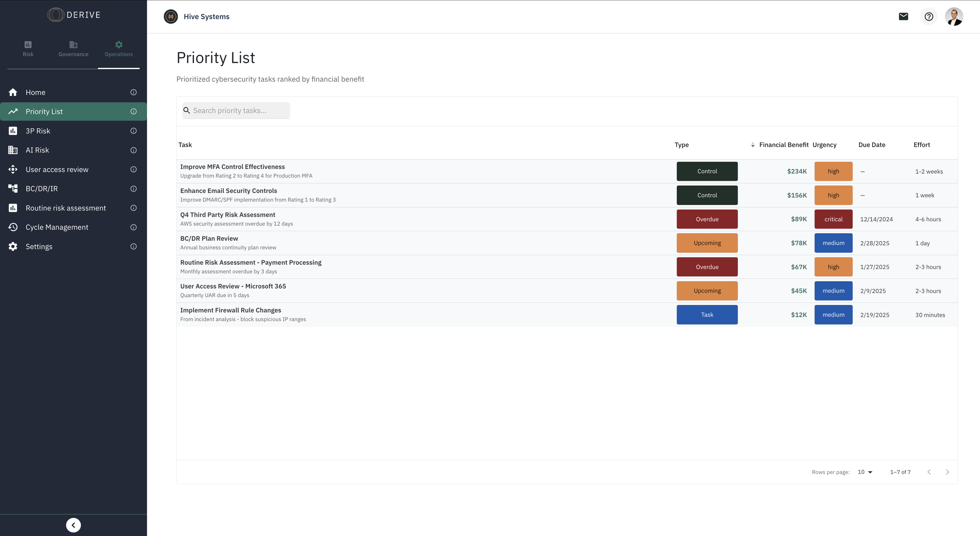Click the Cycle Management history icon
The image size is (980, 536).
(13, 227)
